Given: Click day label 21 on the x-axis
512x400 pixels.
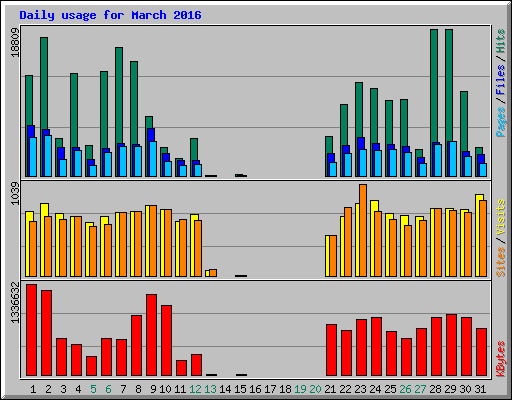Looking at the screenshot, I should pyautogui.click(x=330, y=389).
